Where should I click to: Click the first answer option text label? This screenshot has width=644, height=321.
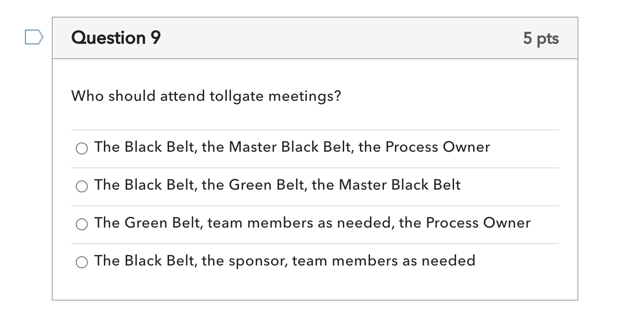pyautogui.click(x=292, y=147)
